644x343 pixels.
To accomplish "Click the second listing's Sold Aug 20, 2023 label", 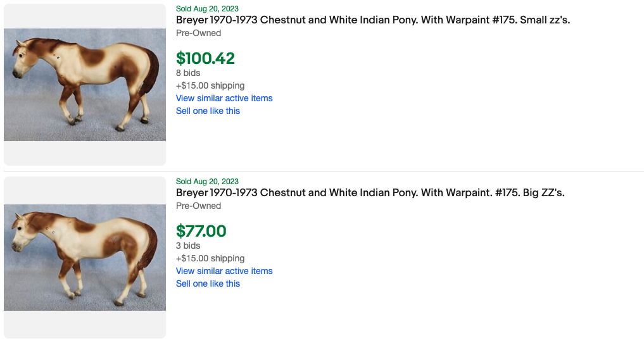I will [207, 182].
